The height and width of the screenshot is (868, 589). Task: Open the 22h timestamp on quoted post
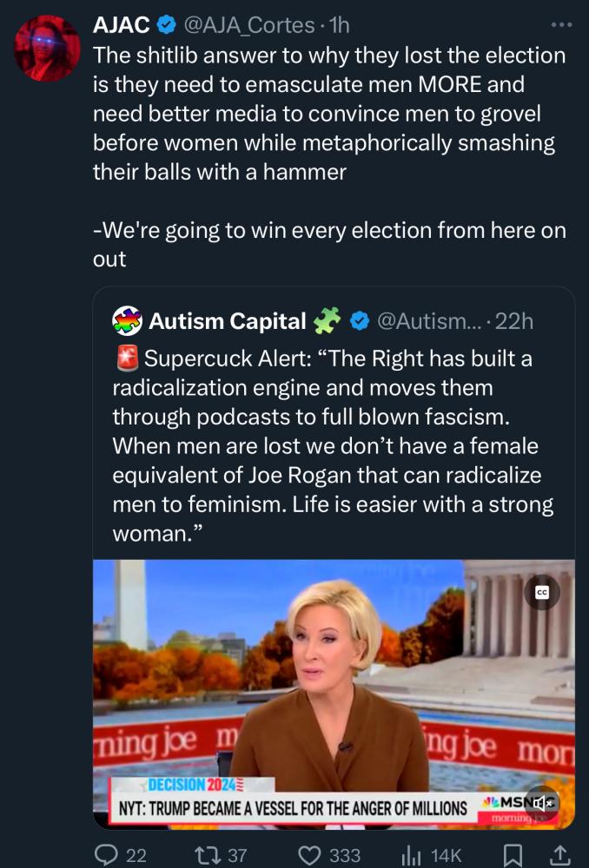point(513,321)
